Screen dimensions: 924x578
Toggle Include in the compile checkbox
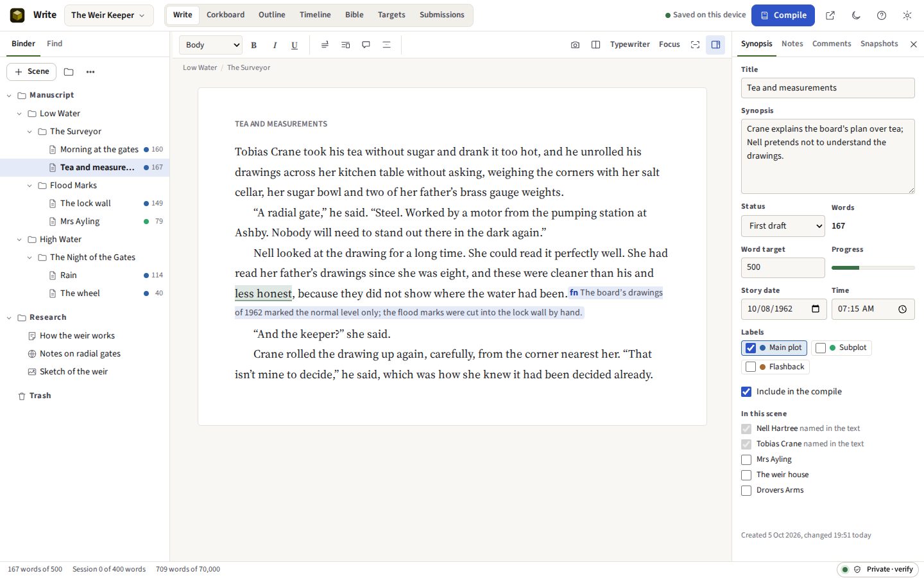point(746,392)
